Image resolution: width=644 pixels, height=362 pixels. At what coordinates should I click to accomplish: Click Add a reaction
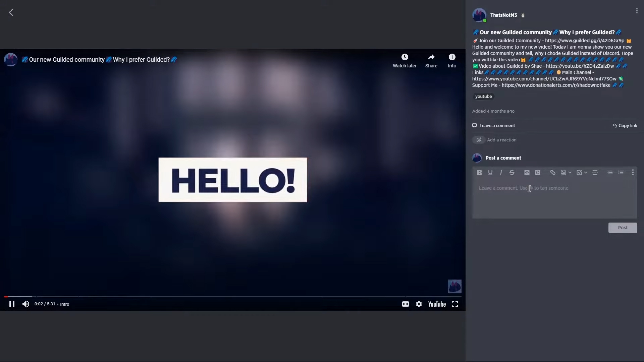(x=501, y=140)
